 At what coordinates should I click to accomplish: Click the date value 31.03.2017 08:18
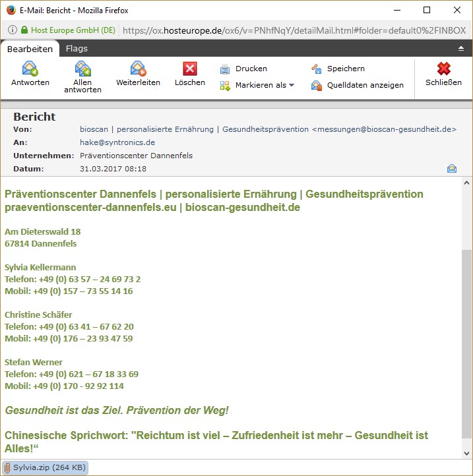pos(113,169)
